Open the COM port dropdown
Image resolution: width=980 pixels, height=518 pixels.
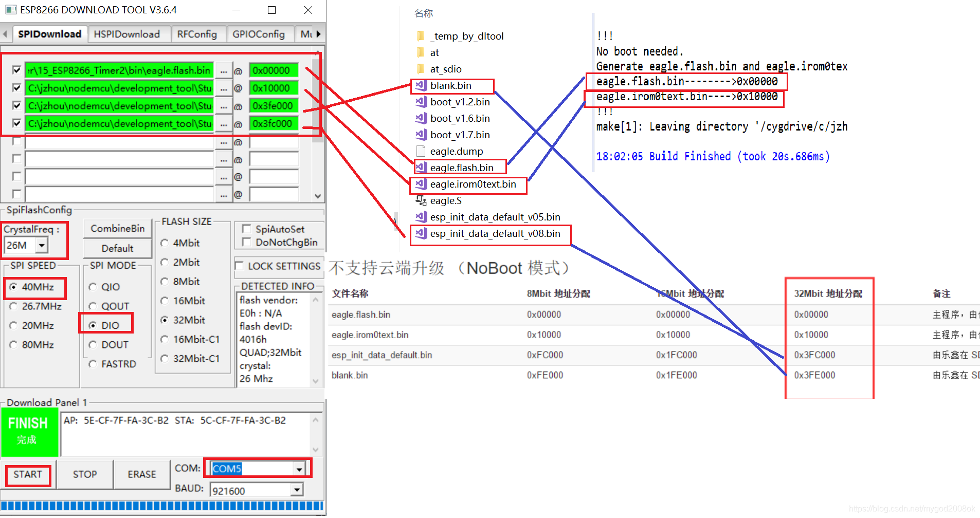(x=299, y=469)
